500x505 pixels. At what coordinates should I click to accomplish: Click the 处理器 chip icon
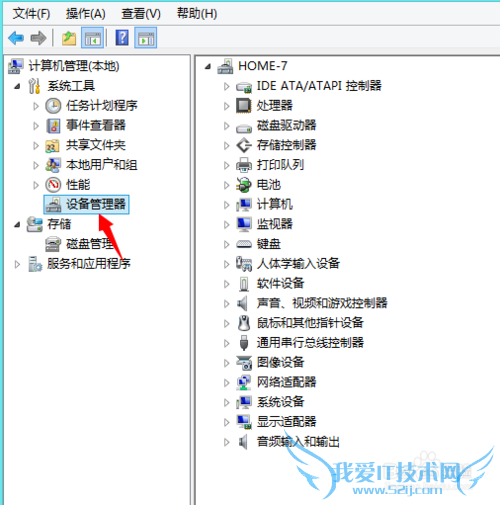(244, 106)
